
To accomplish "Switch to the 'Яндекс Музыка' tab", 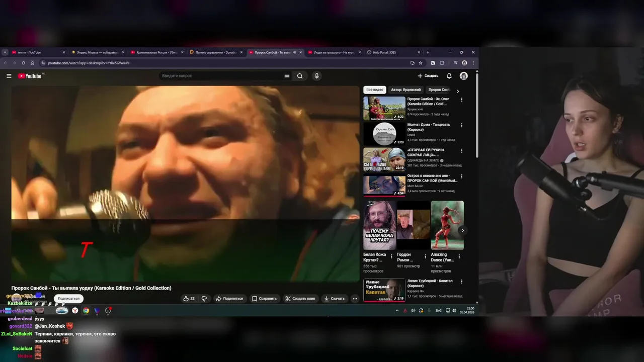I will pyautogui.click(x=97, y=52).
